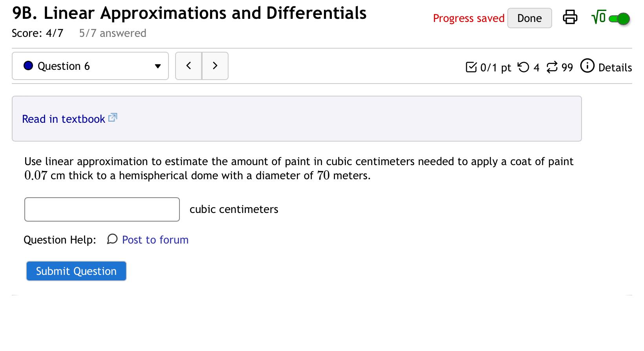Screen dimensions: 644x351
Task: Open the Question 6 dropdown arrow
Action: (x=157, y=66)
